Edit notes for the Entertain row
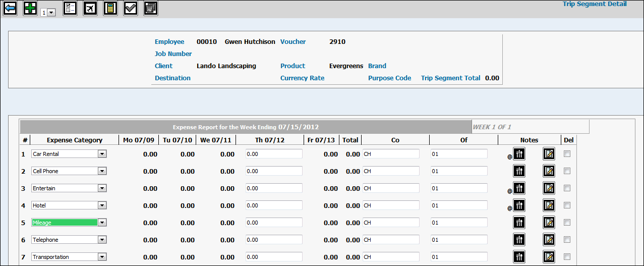 549,188
